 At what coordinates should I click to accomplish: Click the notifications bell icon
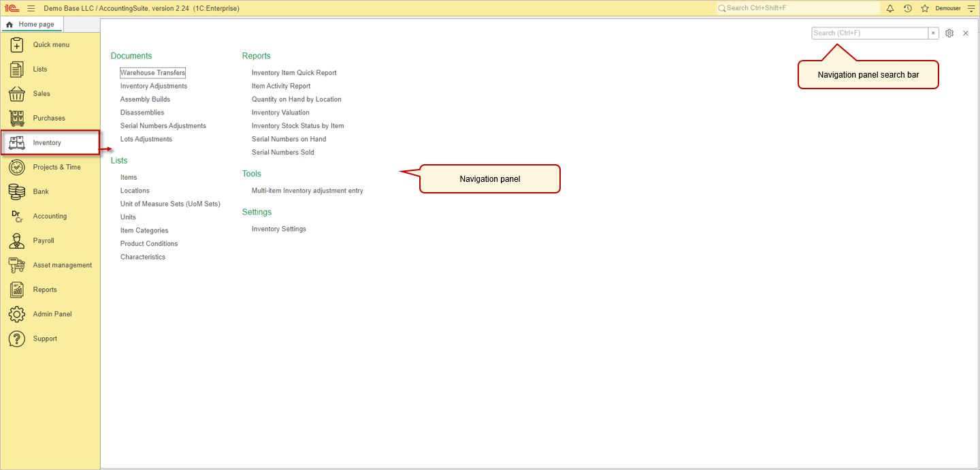890,8
